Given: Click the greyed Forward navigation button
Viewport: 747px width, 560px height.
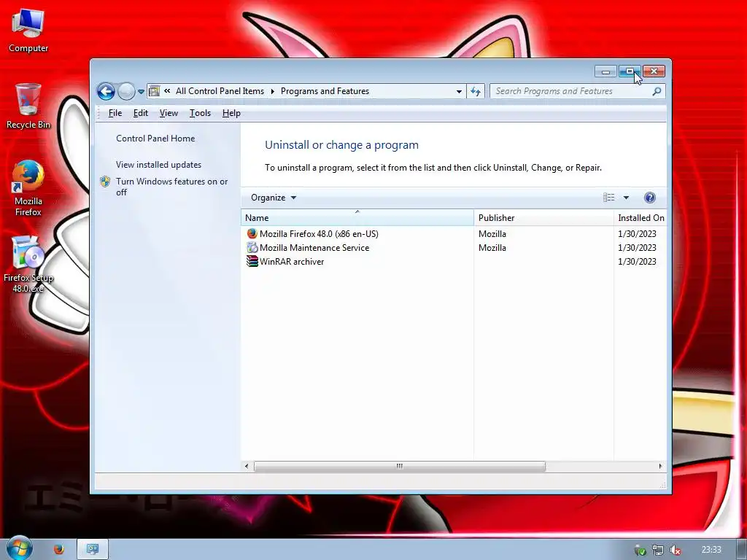Looking at the screenshot, I should click(126, 91).
